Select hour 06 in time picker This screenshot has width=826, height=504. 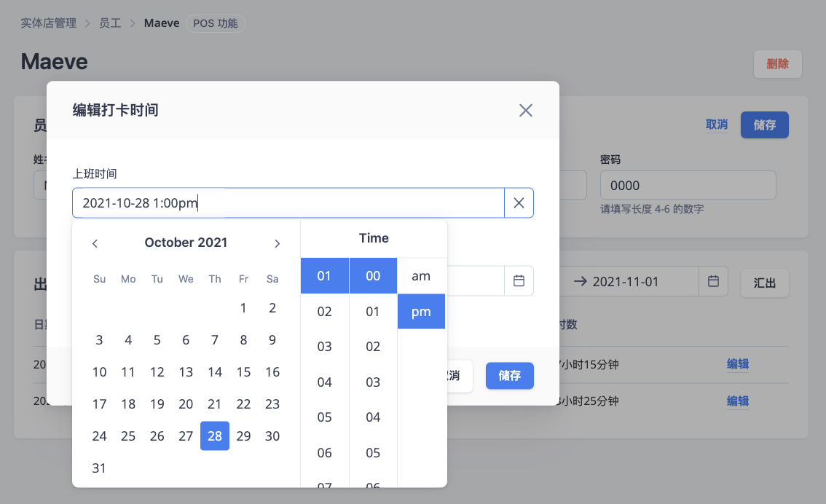325,452
